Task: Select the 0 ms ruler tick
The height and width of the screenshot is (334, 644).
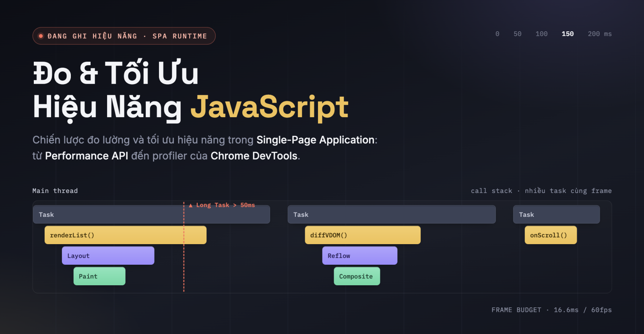Action: point(497,34)
